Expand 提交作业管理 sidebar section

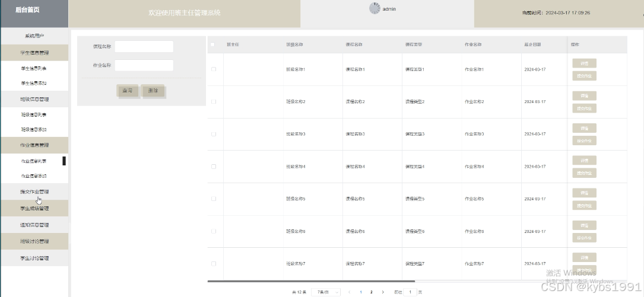click(x=34, y=191)
